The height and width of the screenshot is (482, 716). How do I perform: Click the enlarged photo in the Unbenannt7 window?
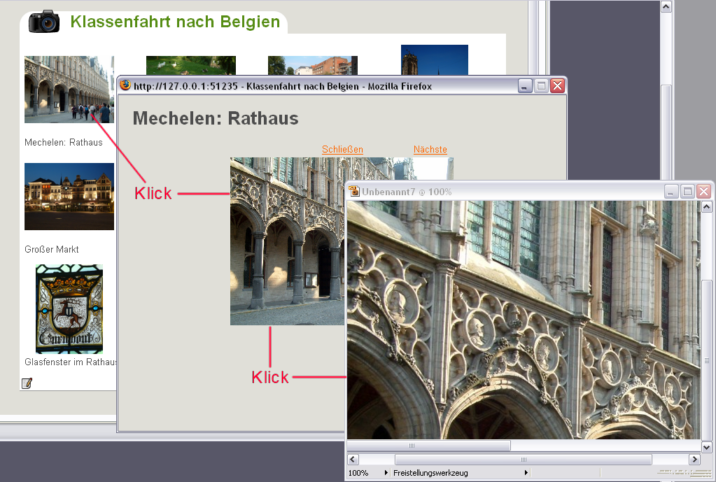[x=523, y=320]
